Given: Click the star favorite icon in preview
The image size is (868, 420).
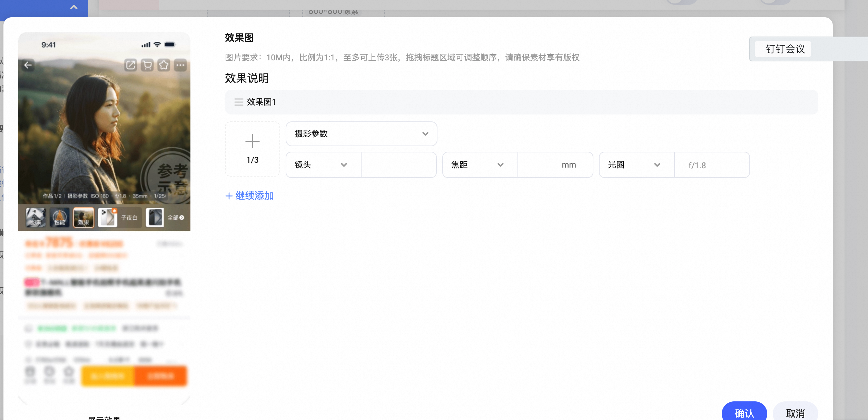Looking at the screenshot, I should [x=164, y=65].
